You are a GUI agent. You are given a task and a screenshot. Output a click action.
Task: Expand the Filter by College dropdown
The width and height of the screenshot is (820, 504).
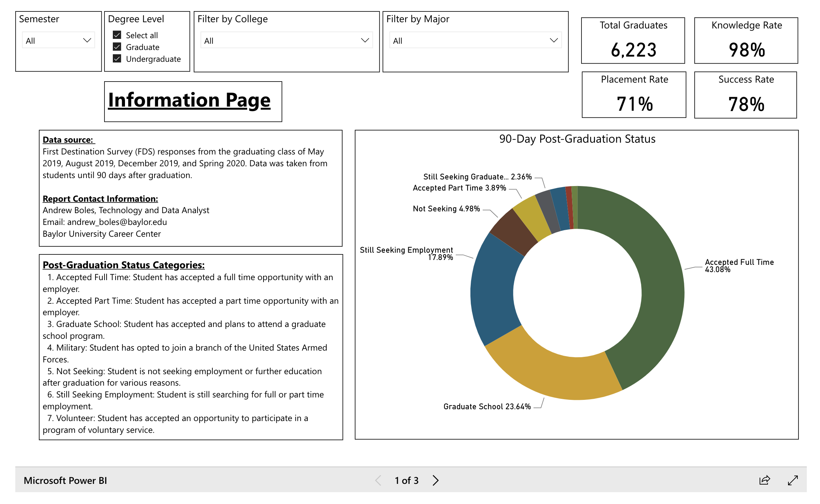[x=286, y=41]
